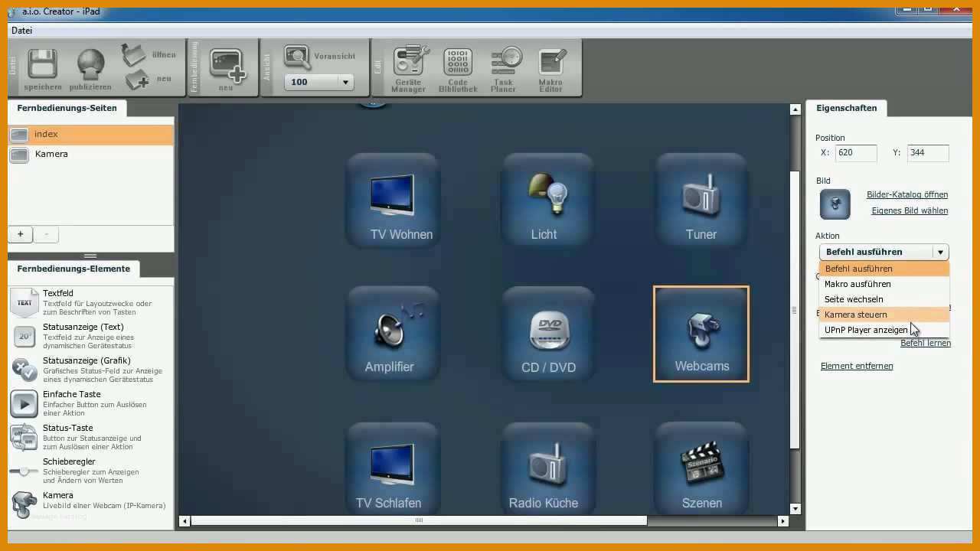Click the canvas scroll left arrow
The width and height of the screenshot is (980, 551).
pyautogui.click(x=185, y=521)
